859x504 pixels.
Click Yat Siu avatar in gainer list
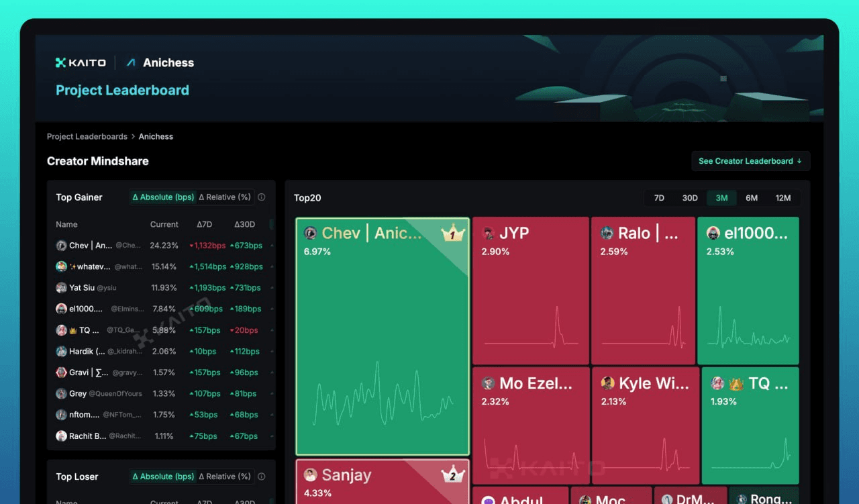coord(61,288)
